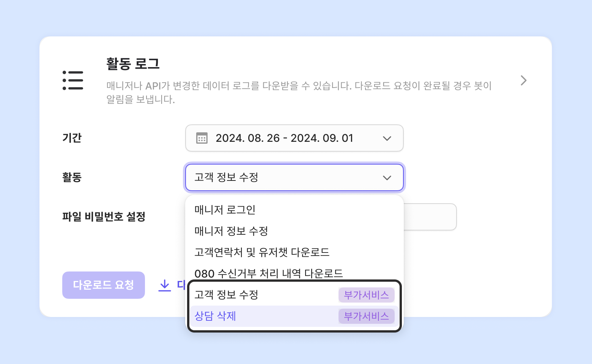The width and height of the screenshot is (592, 364).
Task: Collapse the 활동 dropdown using its chevron
Action: [x=387, y=178]
